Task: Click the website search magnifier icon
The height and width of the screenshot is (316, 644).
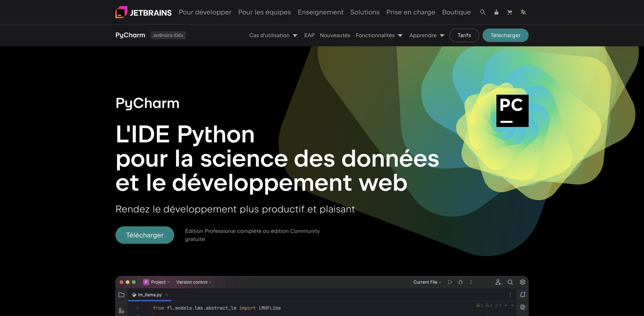Action: tap(483, 12)
